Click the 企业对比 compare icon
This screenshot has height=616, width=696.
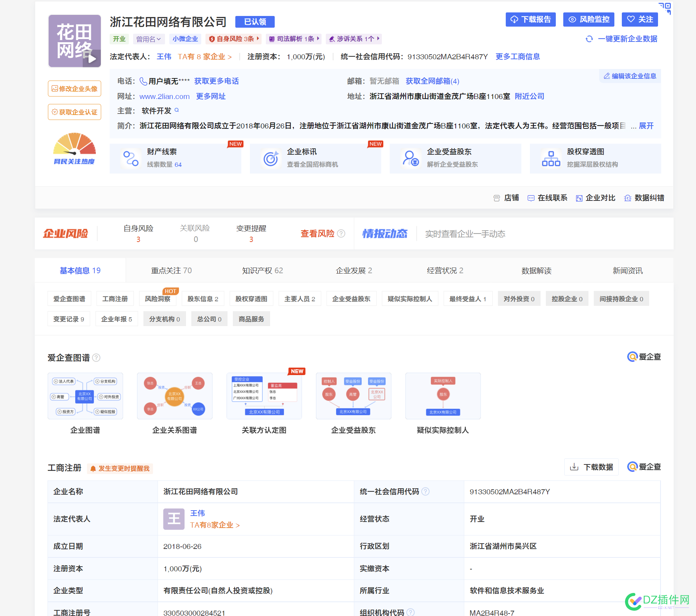pos(579,198)
